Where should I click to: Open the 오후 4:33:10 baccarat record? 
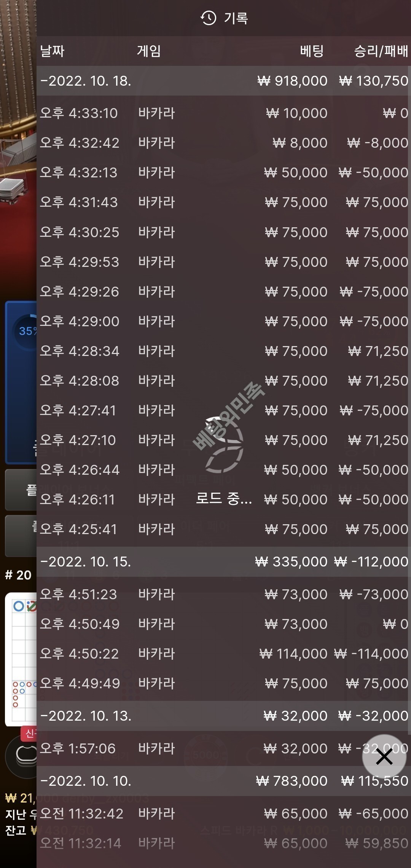pyautogui.click(x=223, y=113)
